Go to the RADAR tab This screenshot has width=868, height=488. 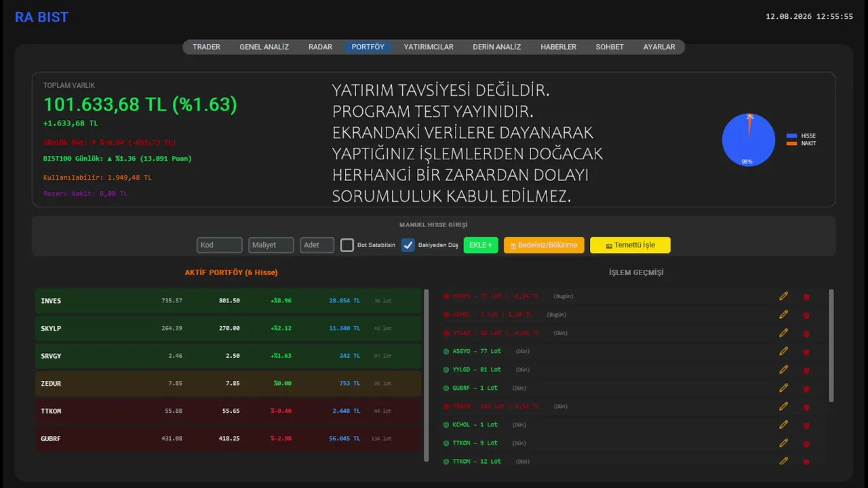click(320, 47)
